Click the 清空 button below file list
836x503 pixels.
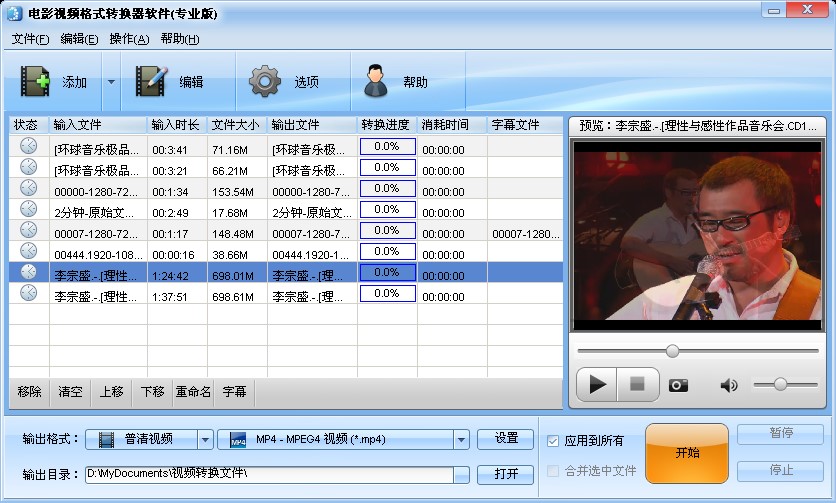[x=70, y=392]
